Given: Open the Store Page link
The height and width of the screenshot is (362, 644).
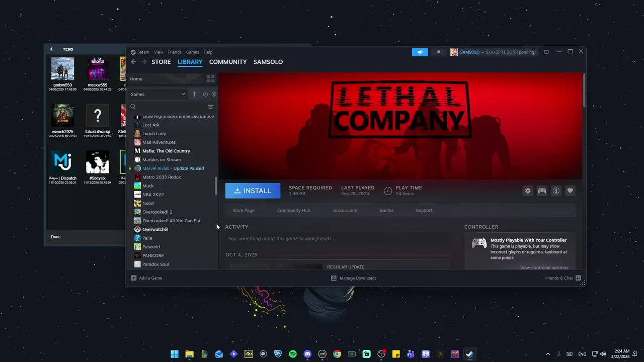Looking at the screenshot, I should coord(244,210).
